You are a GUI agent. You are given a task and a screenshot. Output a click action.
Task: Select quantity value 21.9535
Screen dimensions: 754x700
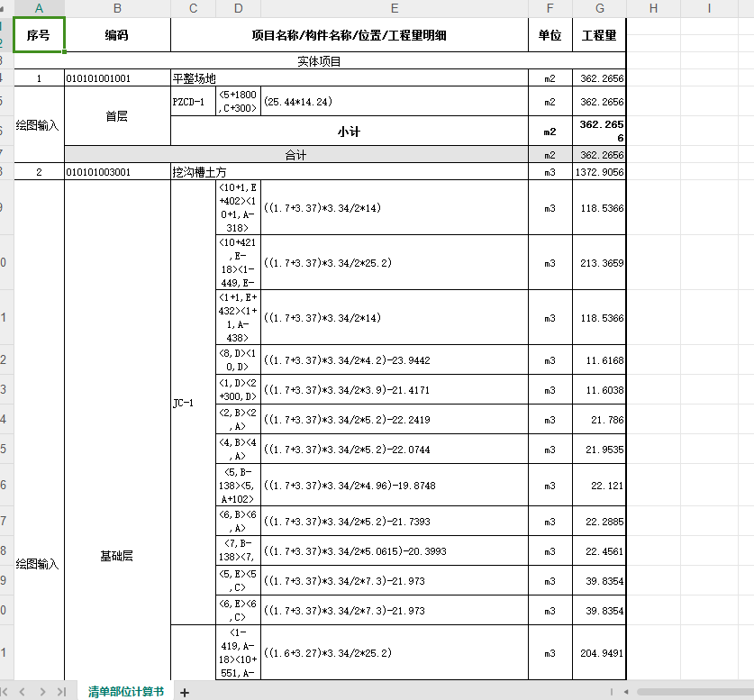pos(599,449)
